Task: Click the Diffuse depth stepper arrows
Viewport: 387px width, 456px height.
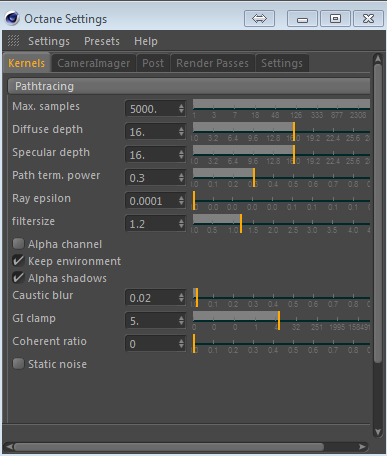Action: (x=181, y=132)
